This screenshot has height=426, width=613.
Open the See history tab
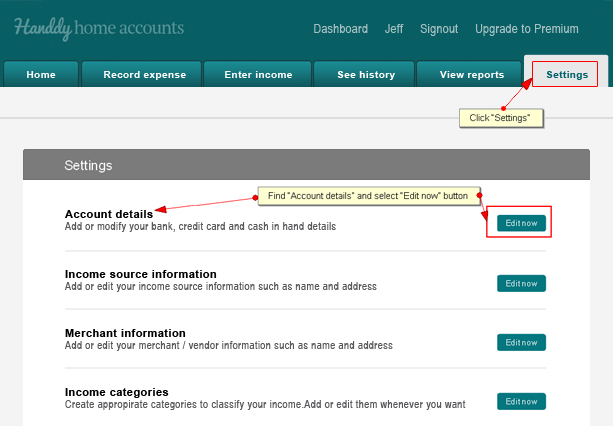(364, 74)
